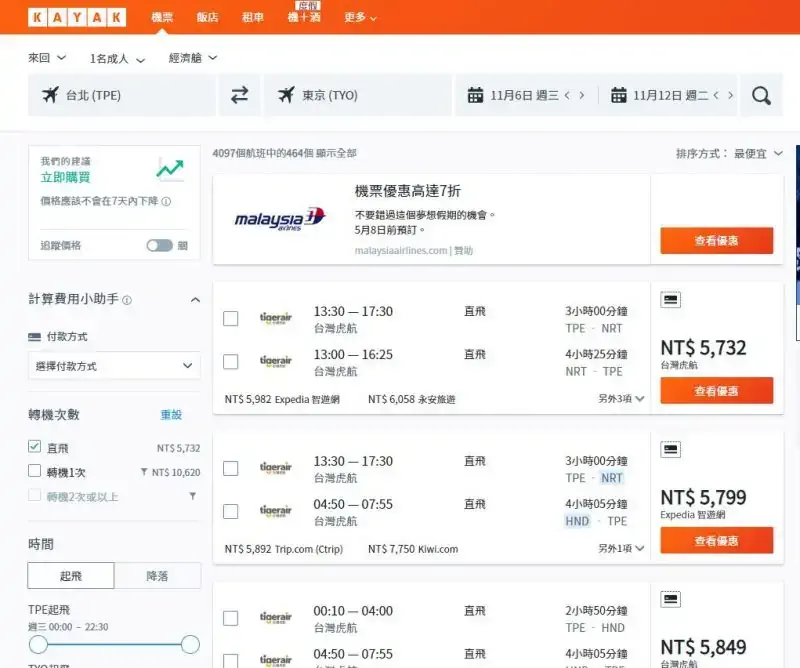
Task: Click the departure date calendar icon
Action: click(477, 96)
